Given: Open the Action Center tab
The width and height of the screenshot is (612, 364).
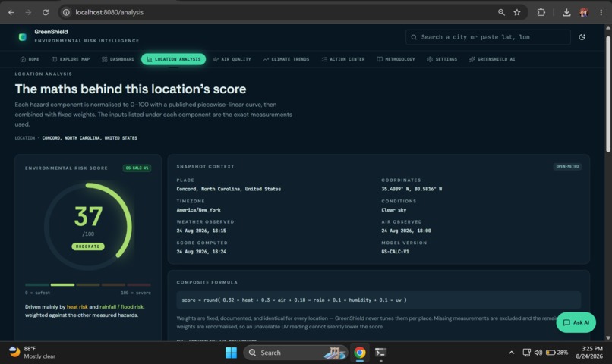Looking at the screenshot, I should click(x=343, y=59).
